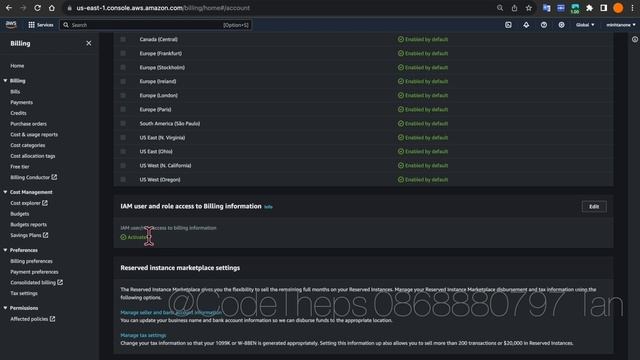This screenshot has height=360, width=640.
Task: Open the info panel icon at right edge
Action: [x=635, y=39]
